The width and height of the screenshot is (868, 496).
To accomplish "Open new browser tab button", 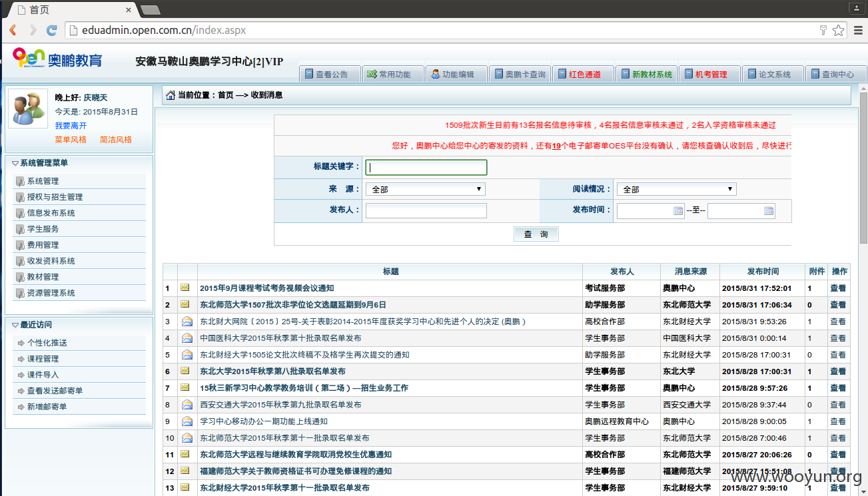I will (151, 10).
